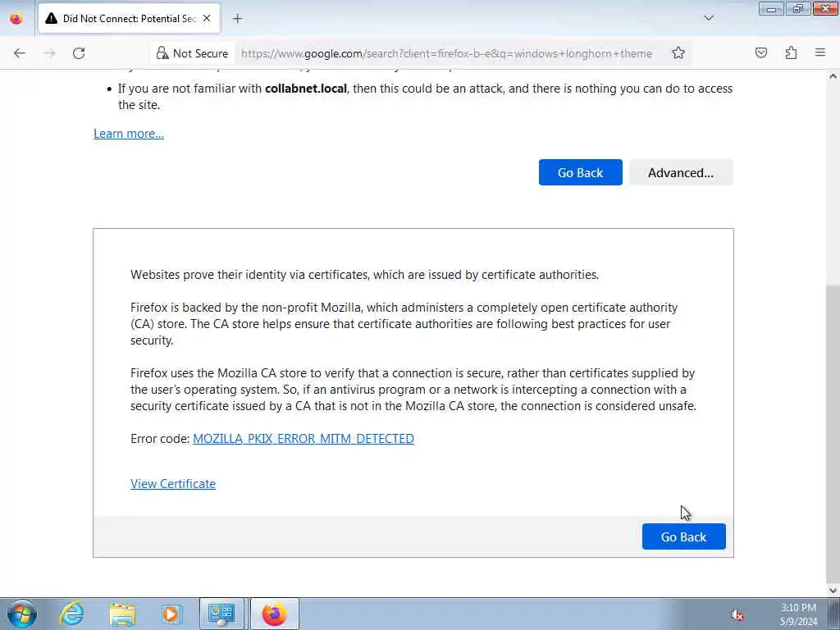Open the Save to Pocket icon
Viewport: 840px width, 630px height.
coord(760,52)
